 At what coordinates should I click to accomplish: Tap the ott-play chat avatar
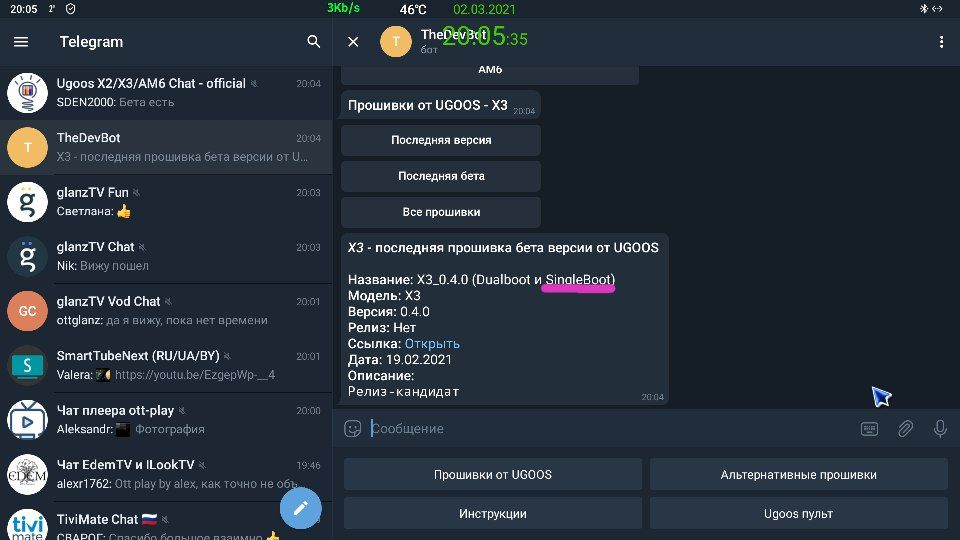27,419
